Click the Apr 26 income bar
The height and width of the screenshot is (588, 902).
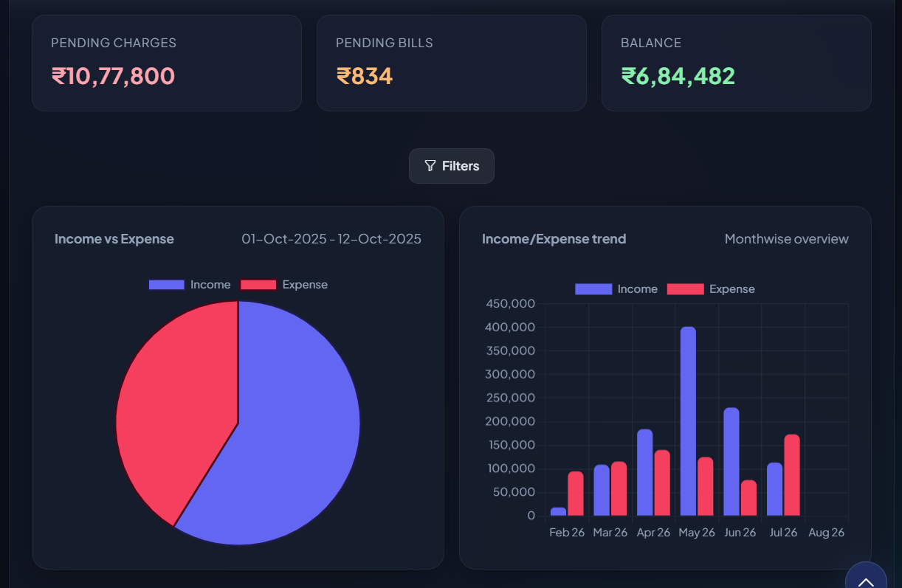[x=645, y=472]
